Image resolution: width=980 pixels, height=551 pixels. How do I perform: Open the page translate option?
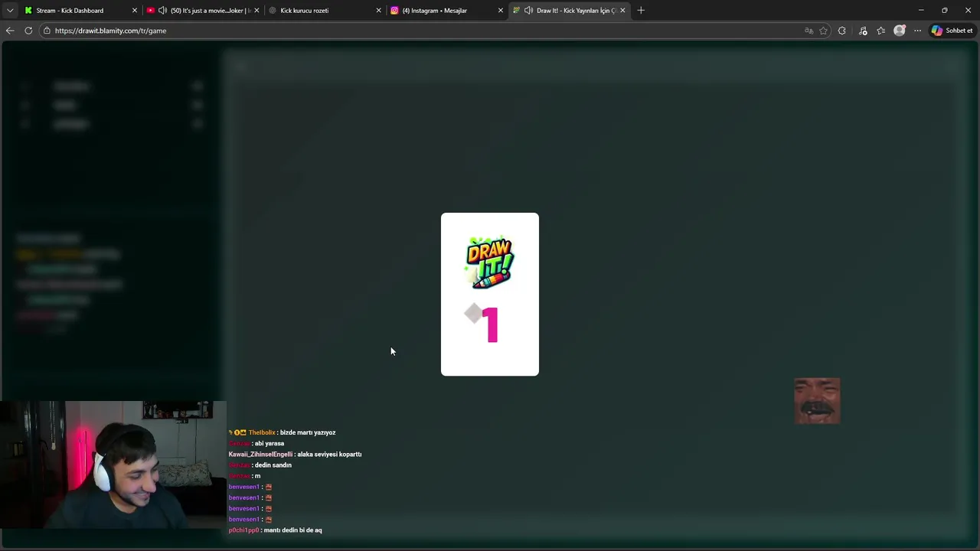click(808, 31)
